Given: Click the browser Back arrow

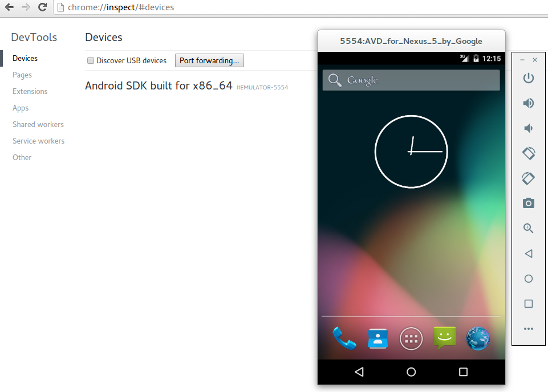Looking at the screenshot, I should 10,7.
